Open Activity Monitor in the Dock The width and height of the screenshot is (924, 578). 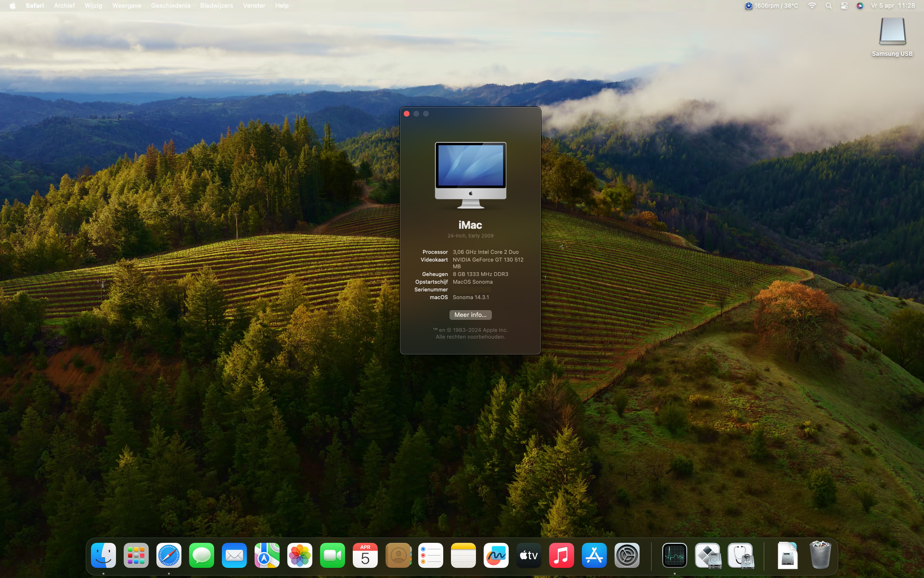[675, 555]
